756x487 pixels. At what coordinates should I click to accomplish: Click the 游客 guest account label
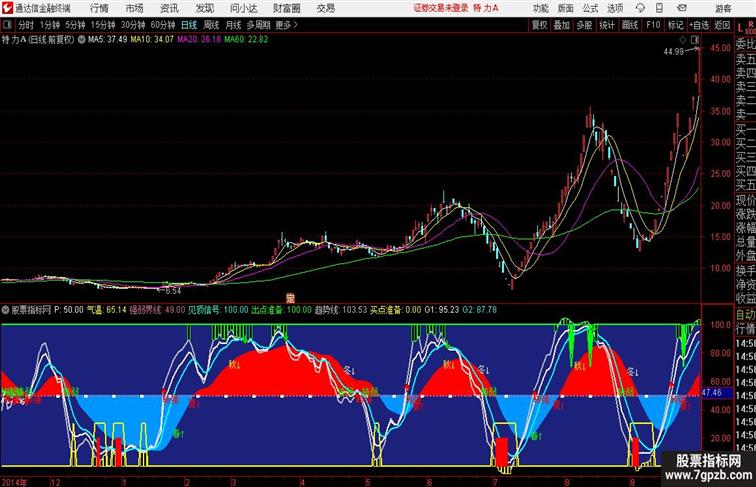[723, 8]
